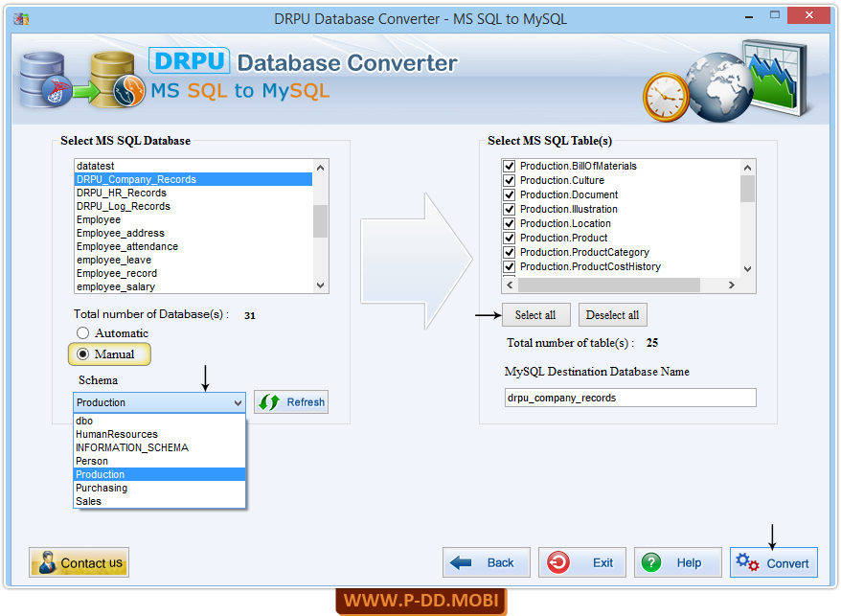
Task: Click the Convert gears icon
Action: [x=747, y=562]
